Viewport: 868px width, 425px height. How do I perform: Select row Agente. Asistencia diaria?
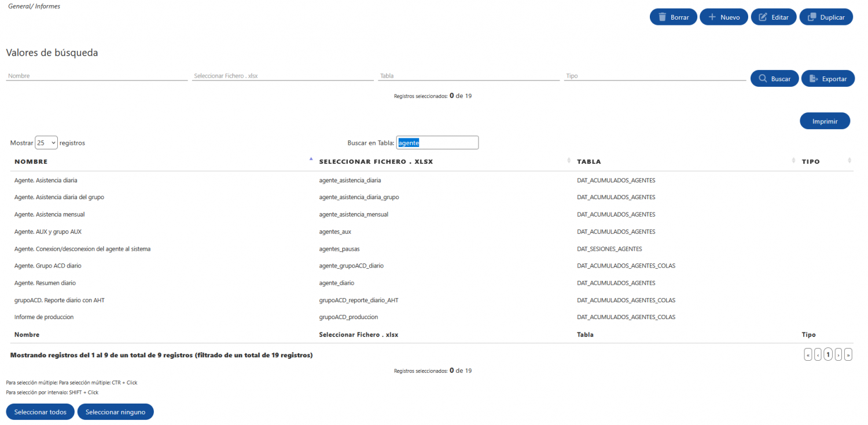[432, 180]
